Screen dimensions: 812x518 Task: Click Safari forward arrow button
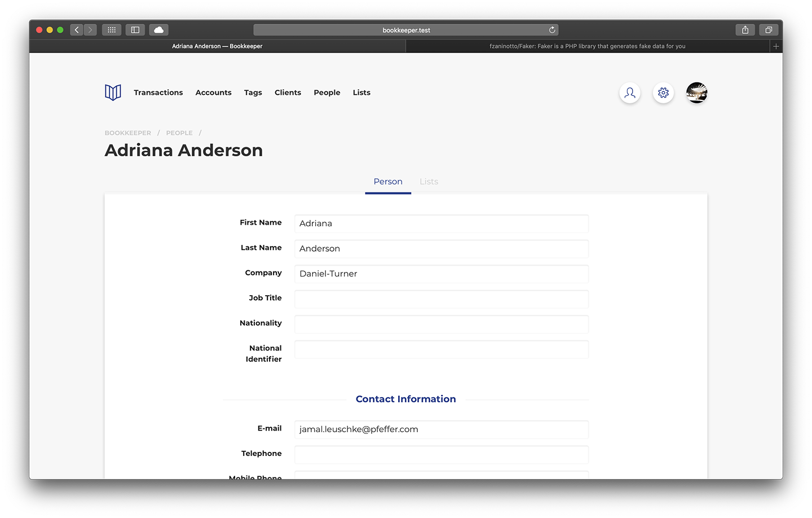(90, 30)
